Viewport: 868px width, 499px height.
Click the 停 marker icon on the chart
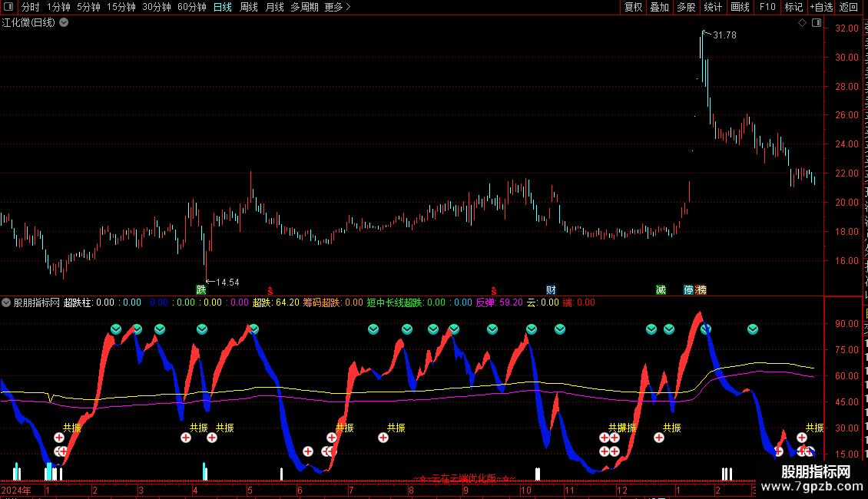[689, 290]
